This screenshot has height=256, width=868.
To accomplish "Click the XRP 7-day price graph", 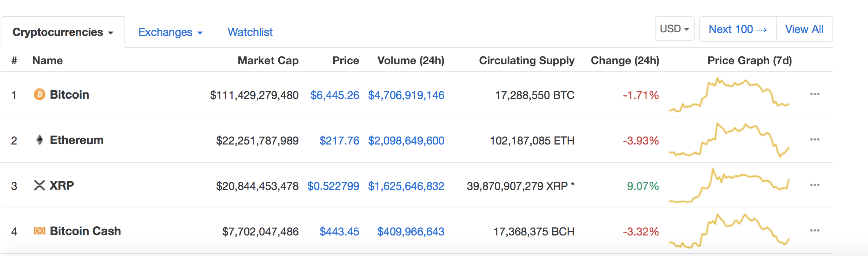I will point(729,186).
